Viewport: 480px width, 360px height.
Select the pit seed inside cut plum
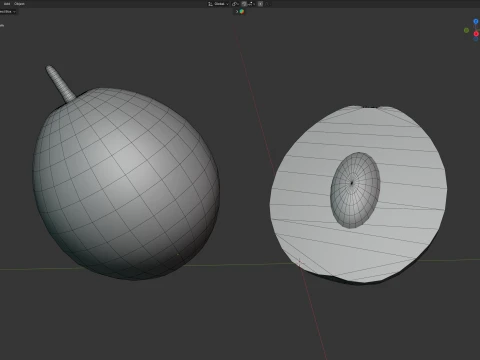(355, 190)
